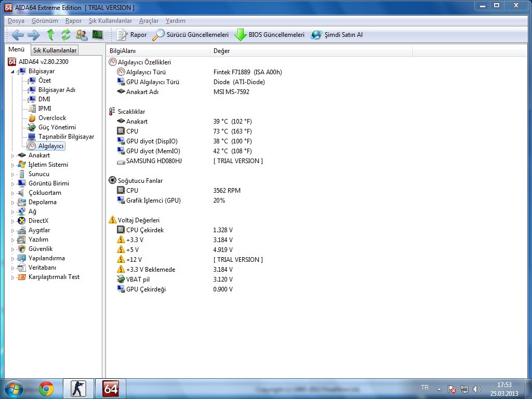Select the Anakart Adı row
This screenshot has width=532, height=399.
pyautogui.click(x=183, y=91)
